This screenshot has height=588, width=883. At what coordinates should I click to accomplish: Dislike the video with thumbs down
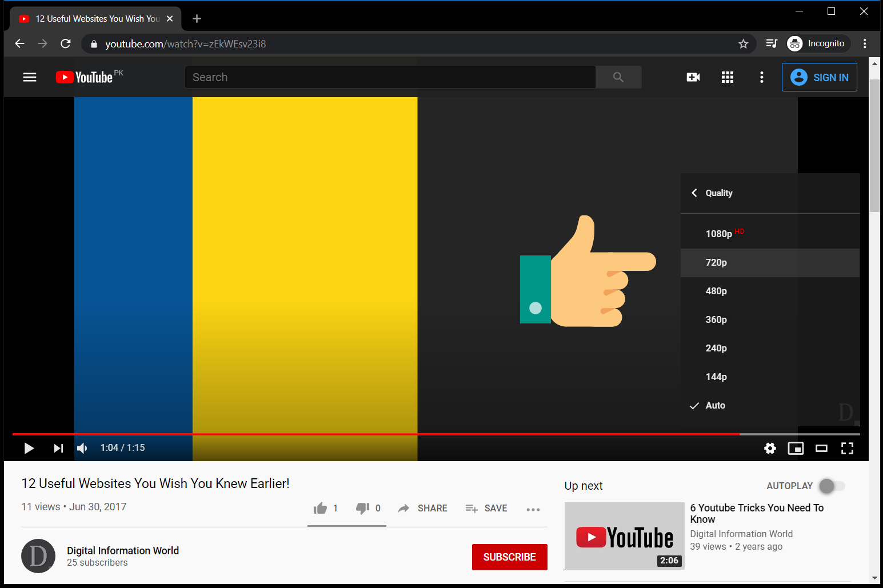point(362,508)
